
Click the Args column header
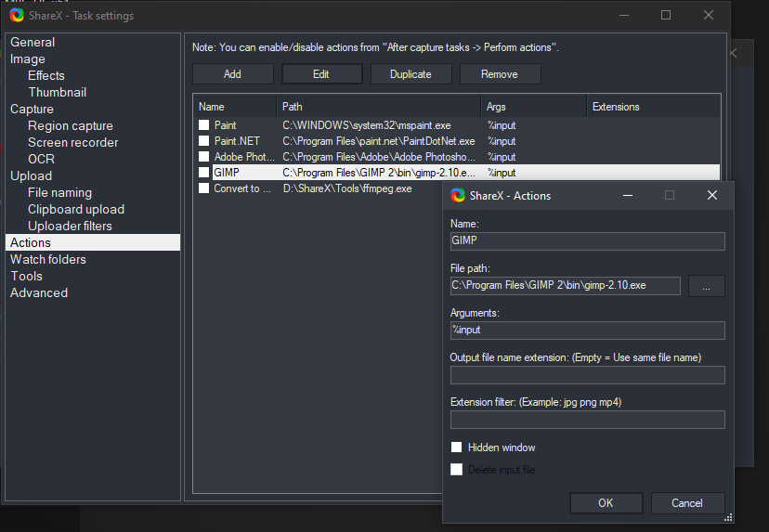[534, 107]
